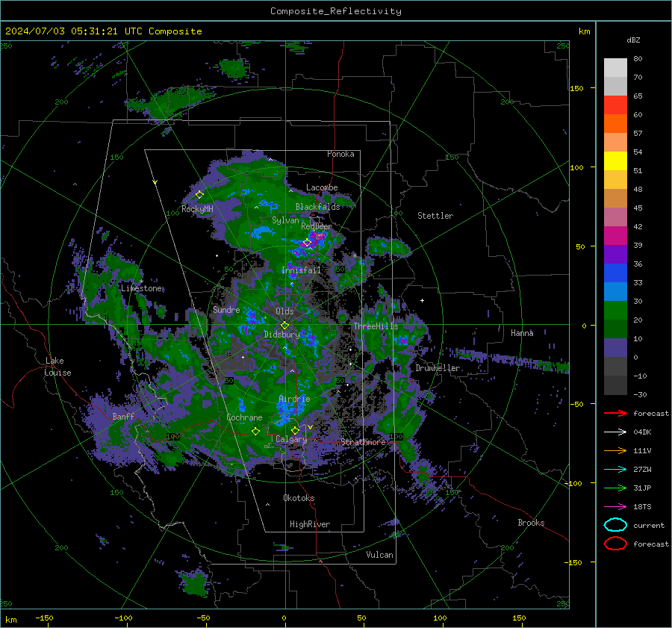
Task: Select the yellow radar-center diamond near Olds
Action: (284, 325)
